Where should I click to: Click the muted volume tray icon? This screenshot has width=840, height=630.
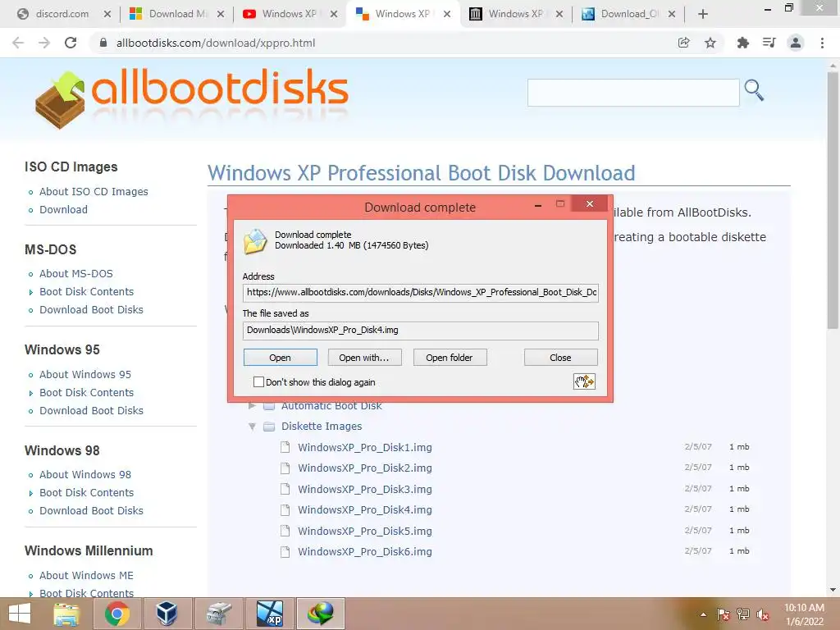click(x=762, y=615)
